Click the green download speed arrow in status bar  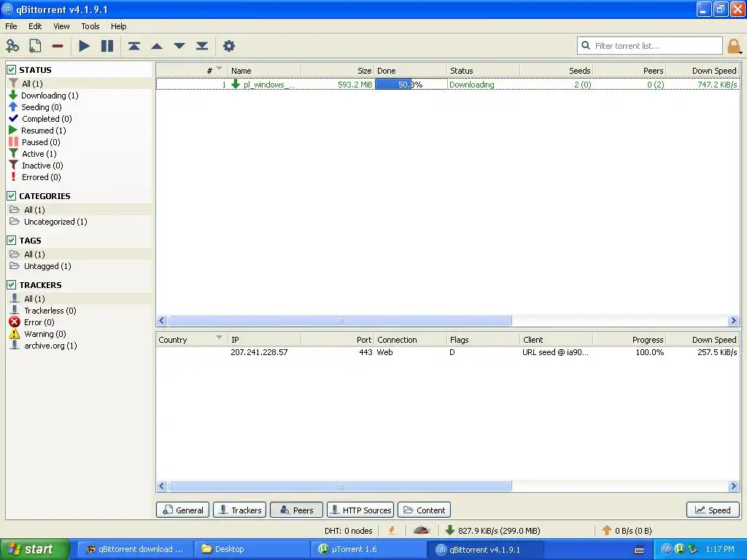tap(449, 530)
